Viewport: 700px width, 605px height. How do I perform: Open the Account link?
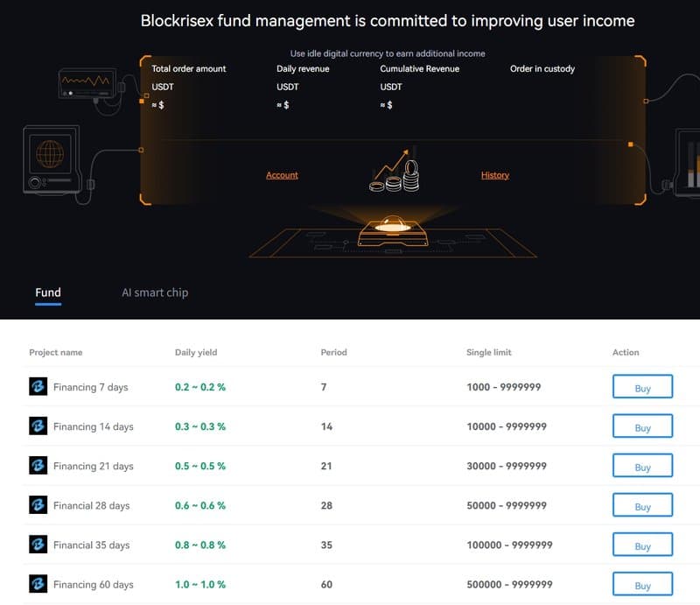coord(282,175)
